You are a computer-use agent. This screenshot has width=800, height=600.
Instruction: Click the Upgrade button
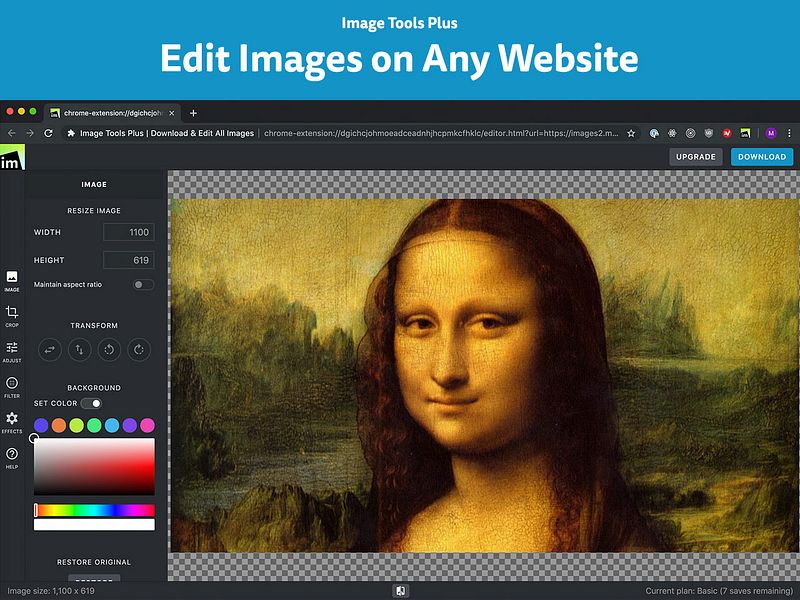click(x=695, y=157)
